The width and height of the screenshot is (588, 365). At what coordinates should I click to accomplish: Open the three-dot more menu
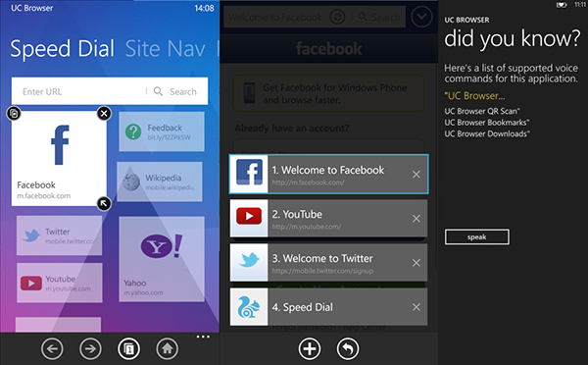[203, 337]
